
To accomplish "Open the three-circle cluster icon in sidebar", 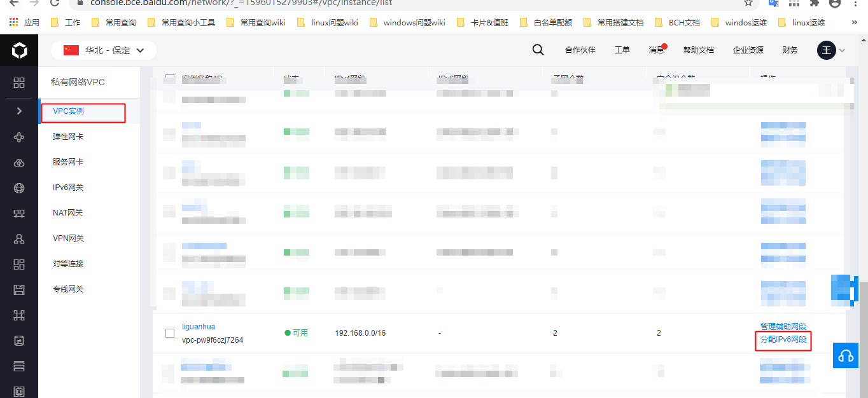I will tap(19, 239).
